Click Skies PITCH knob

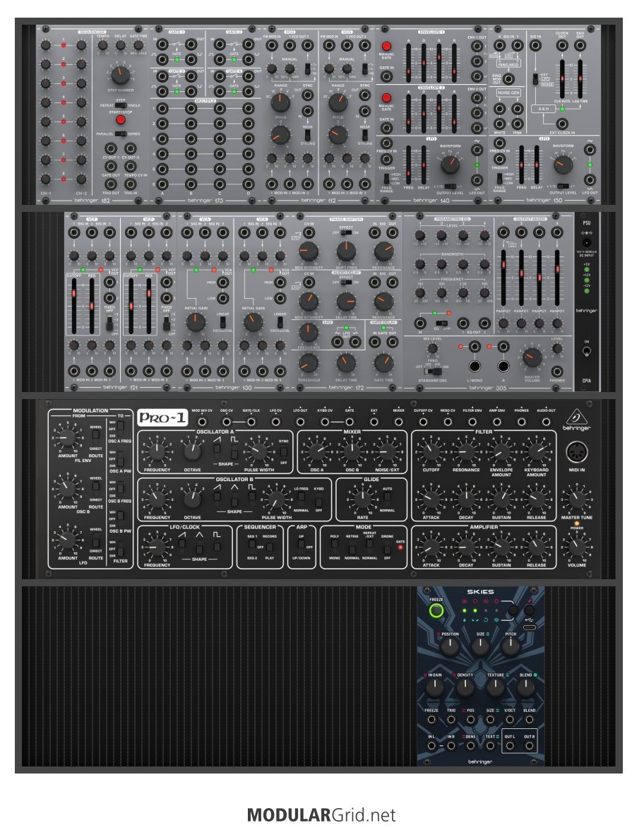click(x=511, y=647)
